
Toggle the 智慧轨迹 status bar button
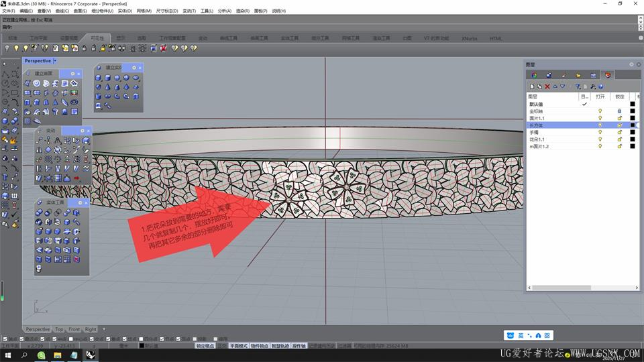pos(280,346)
